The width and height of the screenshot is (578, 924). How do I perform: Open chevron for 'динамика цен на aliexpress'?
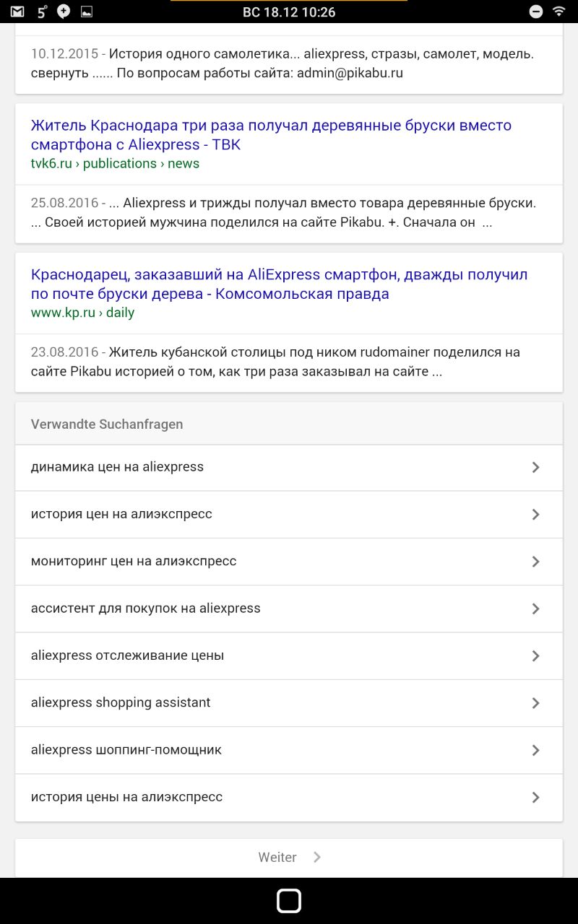click(535, 467)
